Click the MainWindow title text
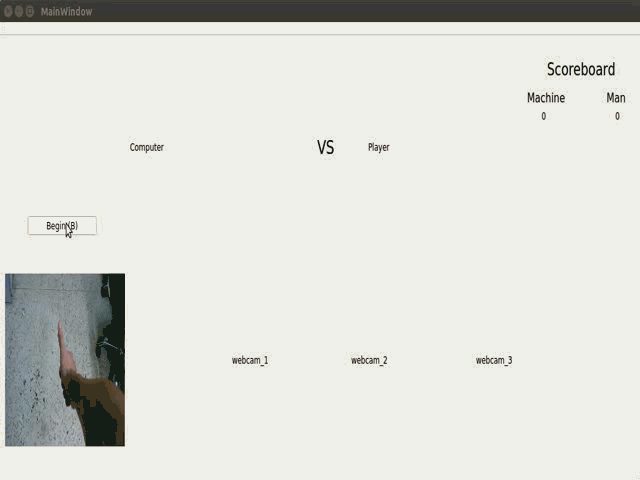Image resolution: width=640 pixels, height=480 pixels. click(x=67, y=11)
